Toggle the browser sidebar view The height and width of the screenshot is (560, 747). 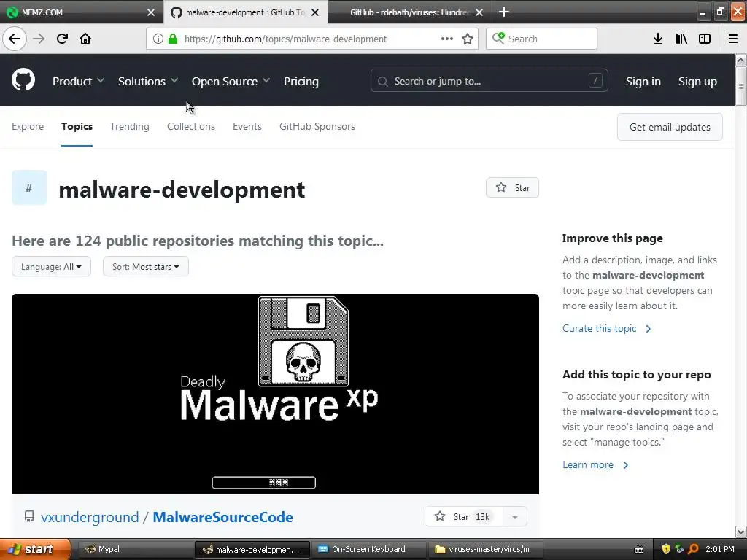point(705,39)
